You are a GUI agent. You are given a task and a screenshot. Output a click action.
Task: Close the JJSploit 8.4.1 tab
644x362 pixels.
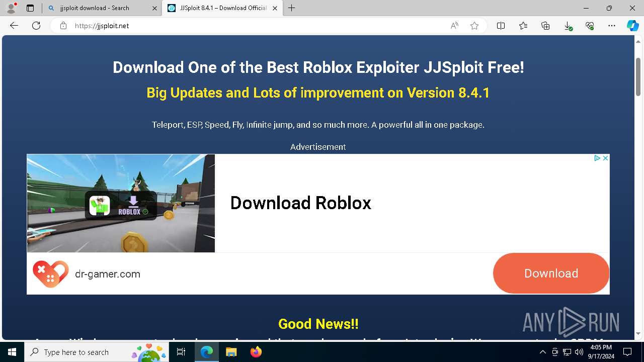point(275,8)
